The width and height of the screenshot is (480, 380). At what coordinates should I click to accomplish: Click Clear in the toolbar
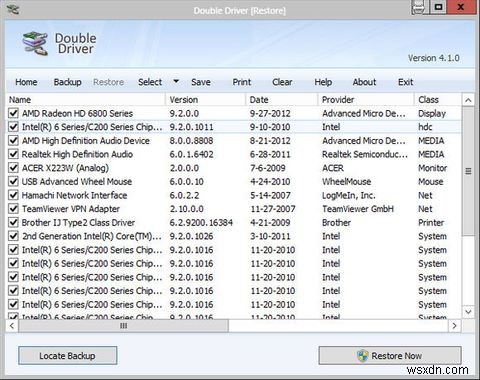click(x=282, y=82)
